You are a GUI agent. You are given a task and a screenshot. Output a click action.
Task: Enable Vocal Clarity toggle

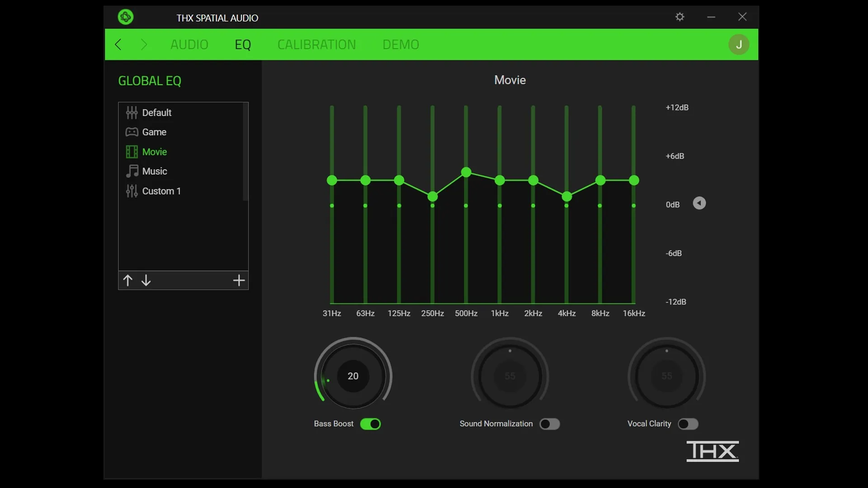(688, 424)
